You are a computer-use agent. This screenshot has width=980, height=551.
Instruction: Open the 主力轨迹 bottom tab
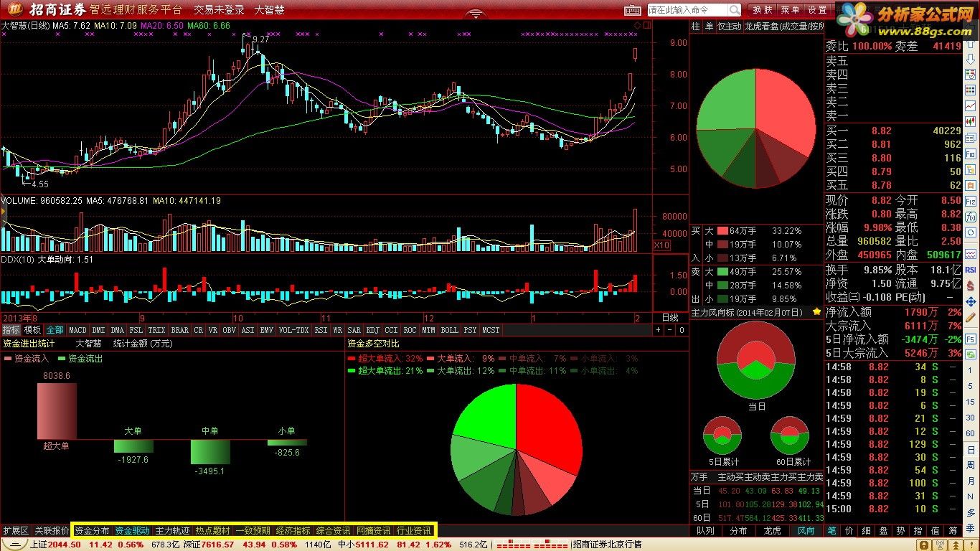(x=173, y=531)
